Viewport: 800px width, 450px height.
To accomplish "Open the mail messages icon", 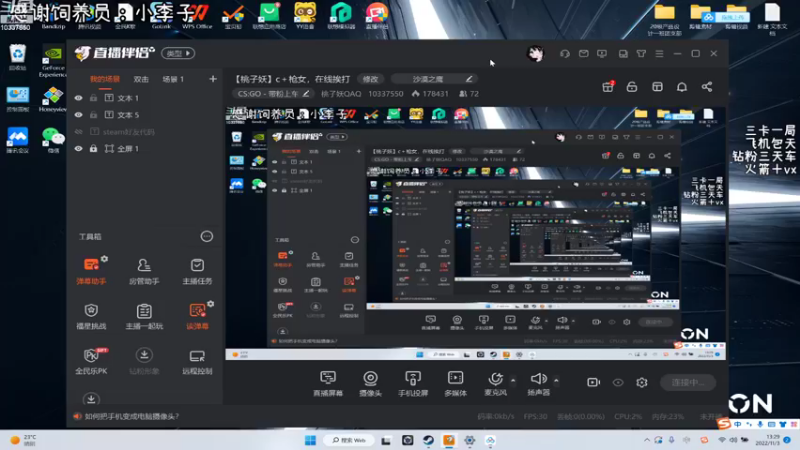I will click(584, 54).
